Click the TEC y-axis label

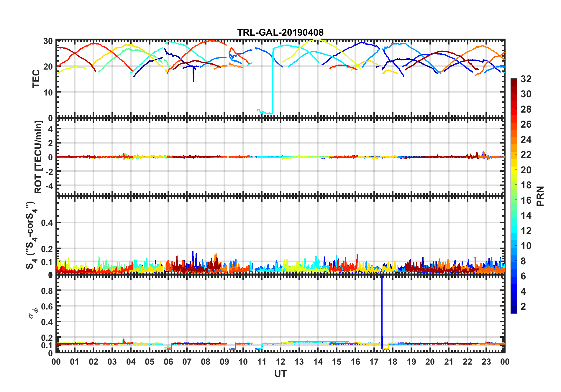point(36,79)
